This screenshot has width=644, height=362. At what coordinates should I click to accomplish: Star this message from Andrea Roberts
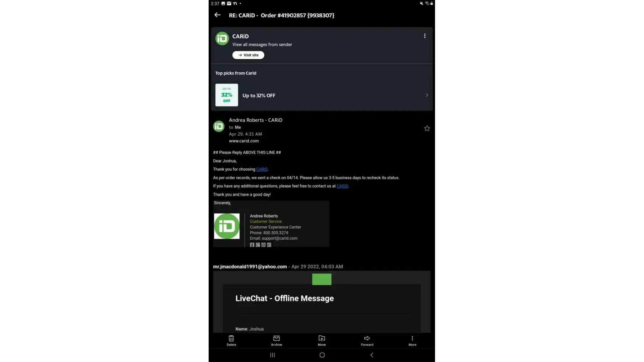427,129
